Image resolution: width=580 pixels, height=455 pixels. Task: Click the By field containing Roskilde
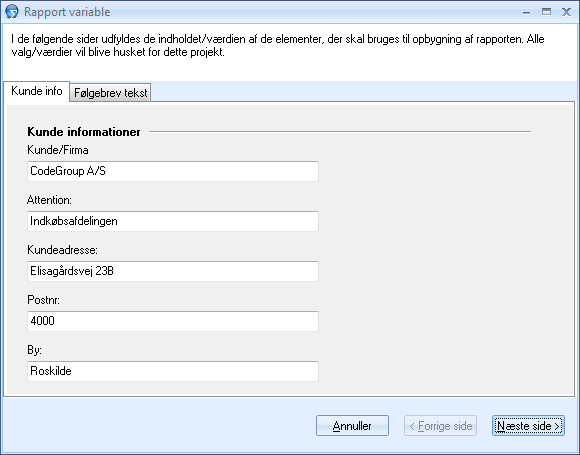[x=173, y=371]
